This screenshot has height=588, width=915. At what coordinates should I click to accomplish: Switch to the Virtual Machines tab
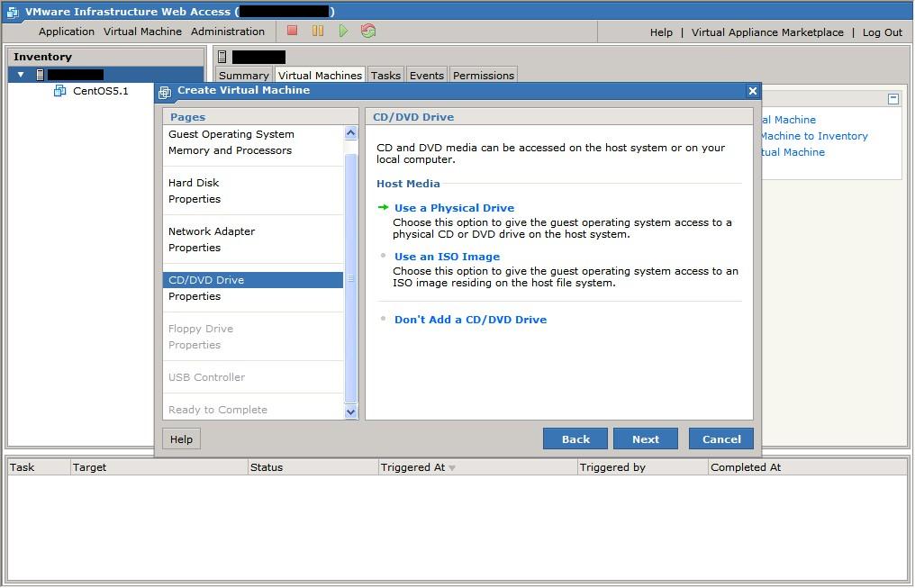click(x=320, y=76)
